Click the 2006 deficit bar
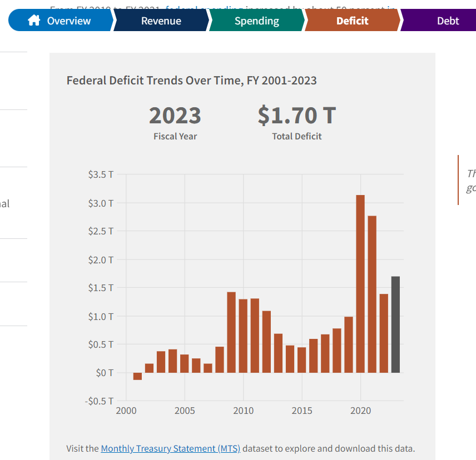Viewport: 476px width, 460px height. (x=196, y=366)
